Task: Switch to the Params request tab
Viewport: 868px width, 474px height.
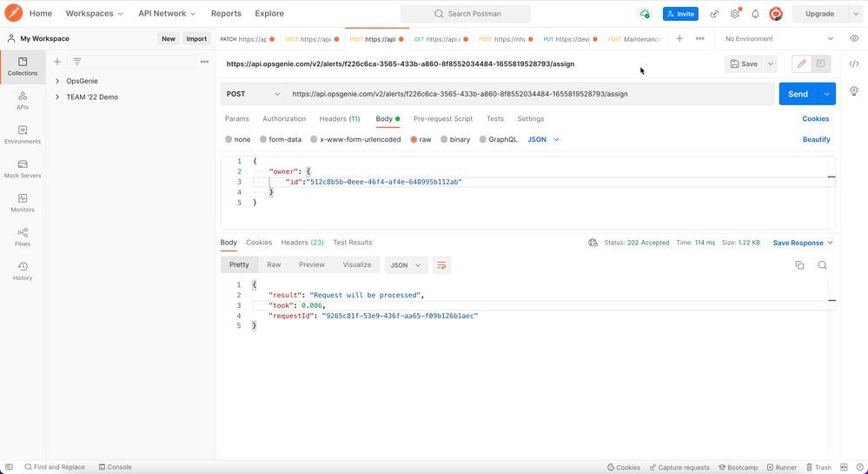Action: pyautogui.click(x=237, y=118)
